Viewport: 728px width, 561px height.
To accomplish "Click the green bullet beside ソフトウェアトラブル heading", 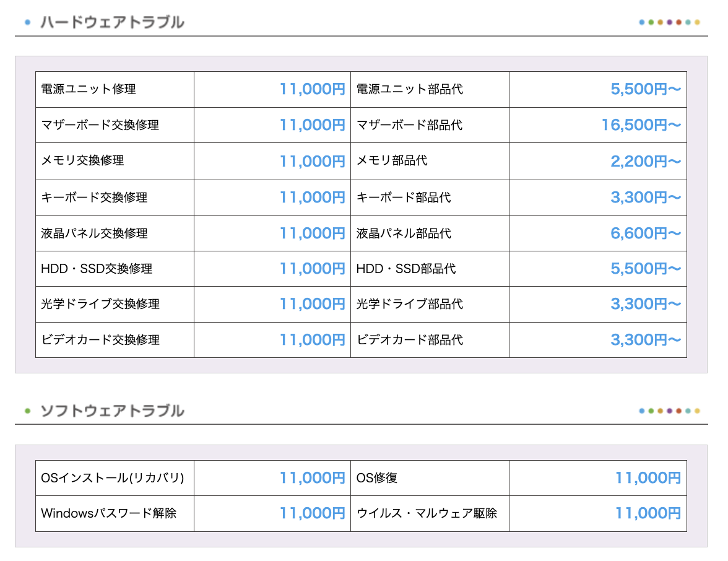I will point(27,411).
